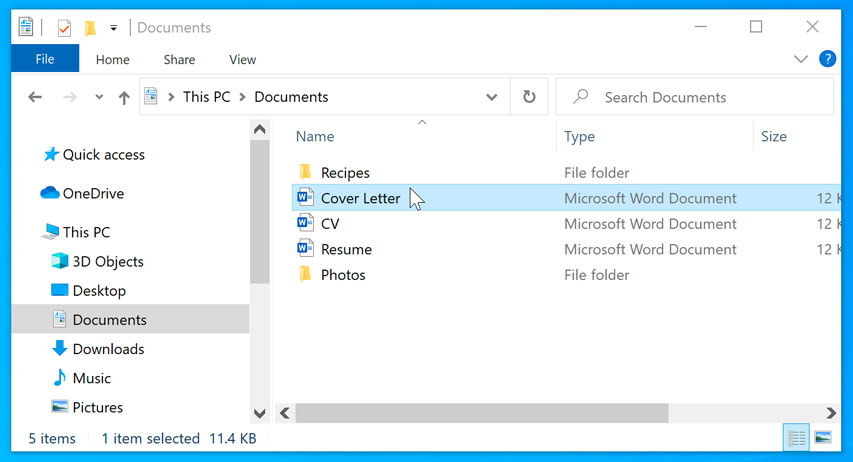Click the Type cell for Cover Letter
Screen dimensions: 853x462
click(x=650, y=198)
